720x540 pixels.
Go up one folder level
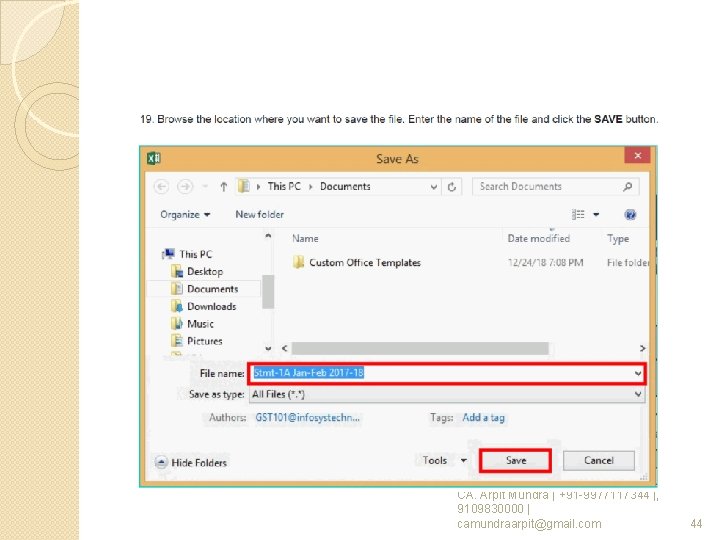click(224, 187)
